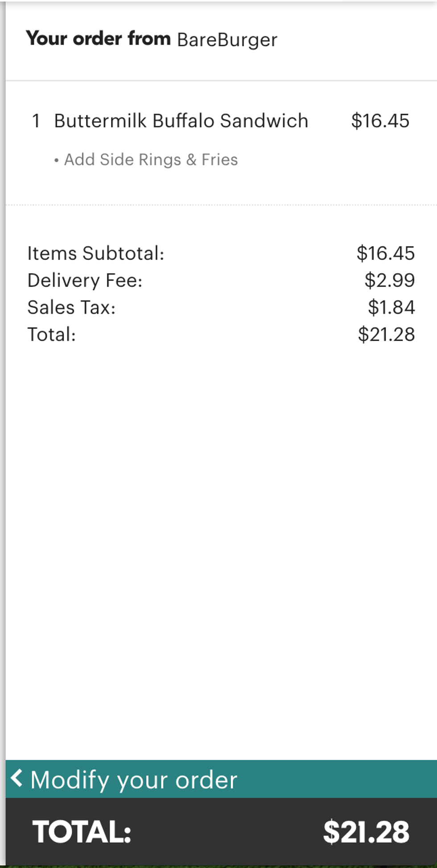The image size is (437, 868).
Task: Click the Total label in the summary
Action: pyautogui.click(x=52, y=335)
